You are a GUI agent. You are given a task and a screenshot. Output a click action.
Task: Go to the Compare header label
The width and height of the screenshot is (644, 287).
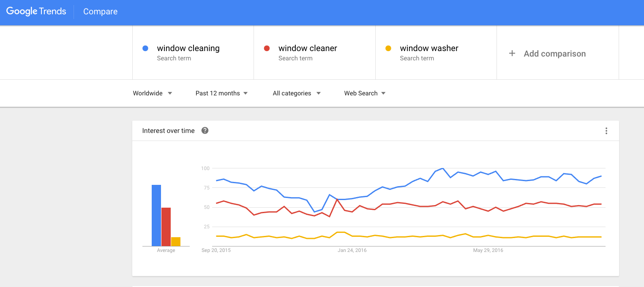click(100, 12)
